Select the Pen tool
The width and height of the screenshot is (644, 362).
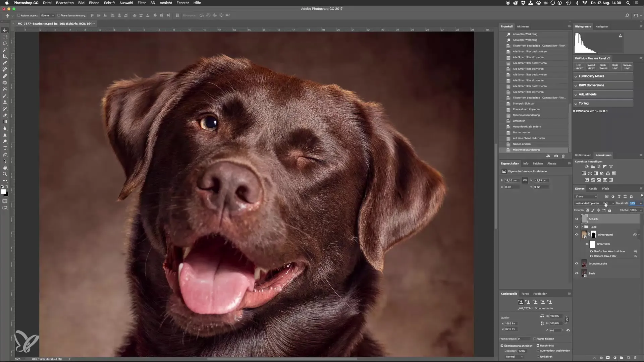click(5, 155)
